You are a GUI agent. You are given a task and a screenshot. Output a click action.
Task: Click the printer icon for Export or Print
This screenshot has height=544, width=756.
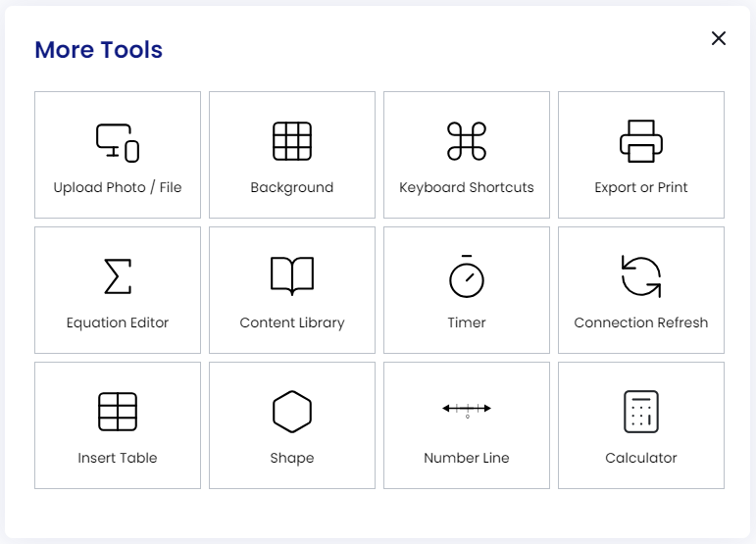(641, 141)
